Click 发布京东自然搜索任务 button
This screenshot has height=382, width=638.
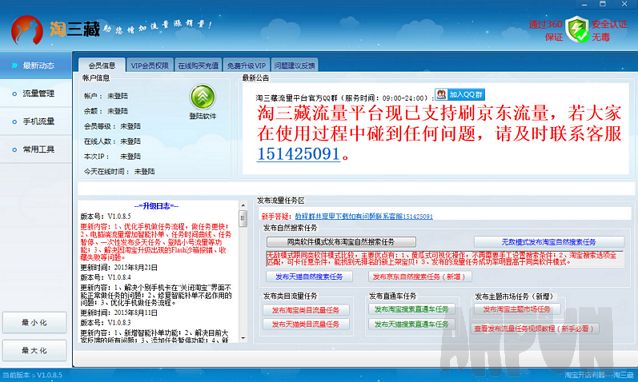421,277
